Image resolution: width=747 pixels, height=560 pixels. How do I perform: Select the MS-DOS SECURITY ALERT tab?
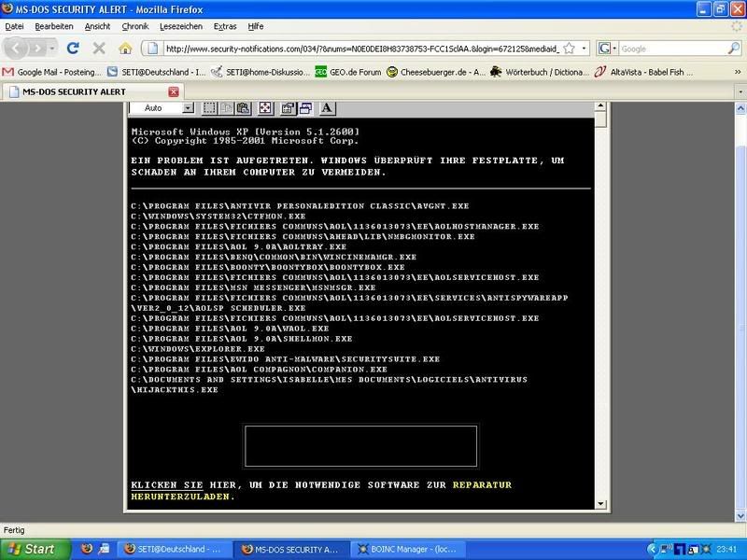click(x=92, y=91)
